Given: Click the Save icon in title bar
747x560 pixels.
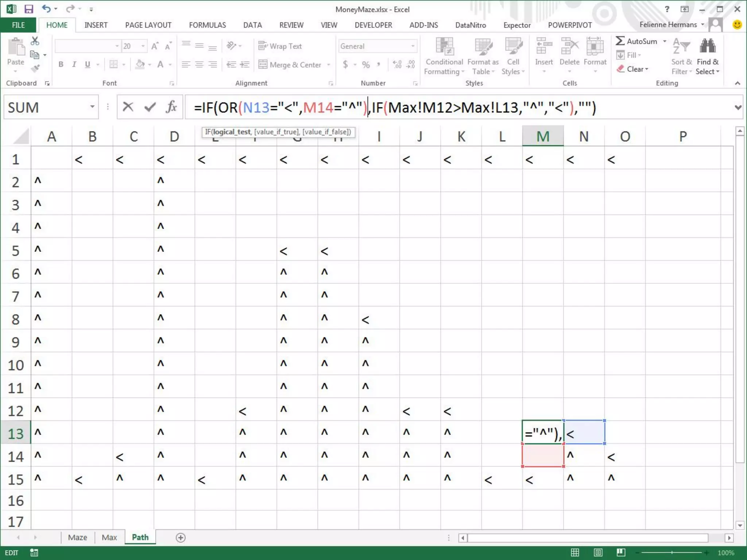Looking at the screenshot, I should coord(28,9).
